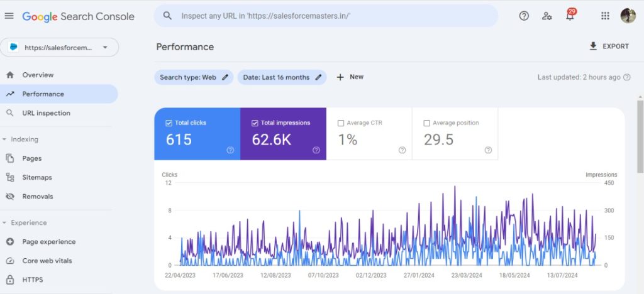Click the Google Search Console logo
644x294 pixels.
tap(78, 16)
